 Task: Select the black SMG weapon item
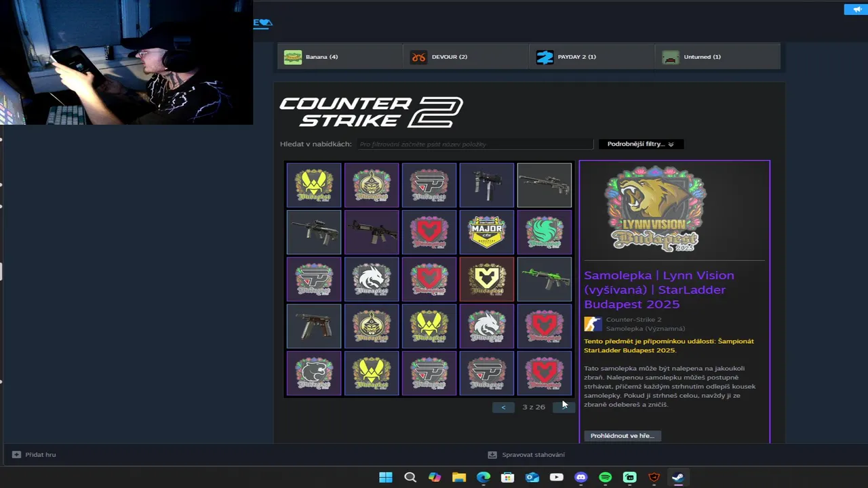point(487,185)
